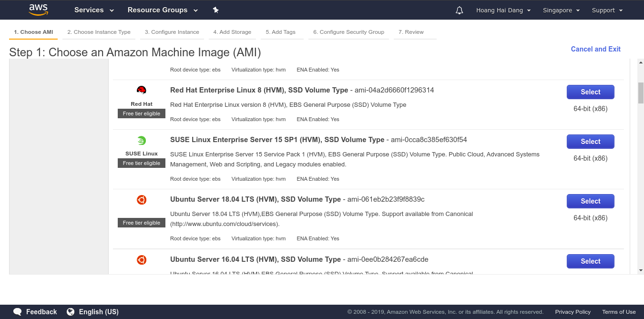
Task: Select Ubuntu Server 18.04 LTS AMI
Action: [x=590, y=201]
